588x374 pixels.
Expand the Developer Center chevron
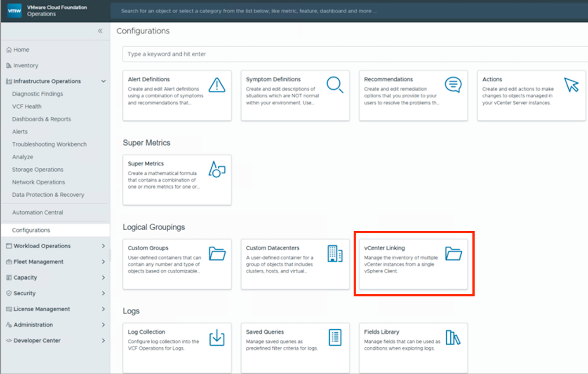pyautogui.click(x=103, y=341)
